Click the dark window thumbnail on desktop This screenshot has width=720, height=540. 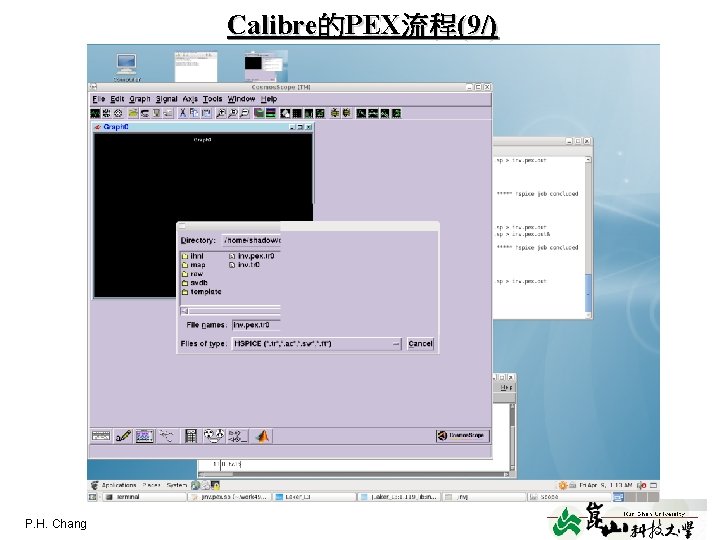(x=265, y=66)
